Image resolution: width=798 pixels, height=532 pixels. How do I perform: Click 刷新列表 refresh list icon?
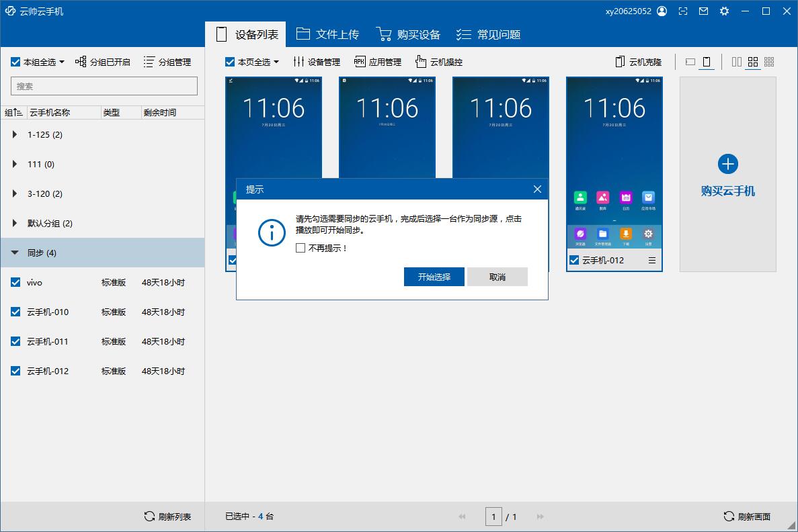click(x=149, y=517)
